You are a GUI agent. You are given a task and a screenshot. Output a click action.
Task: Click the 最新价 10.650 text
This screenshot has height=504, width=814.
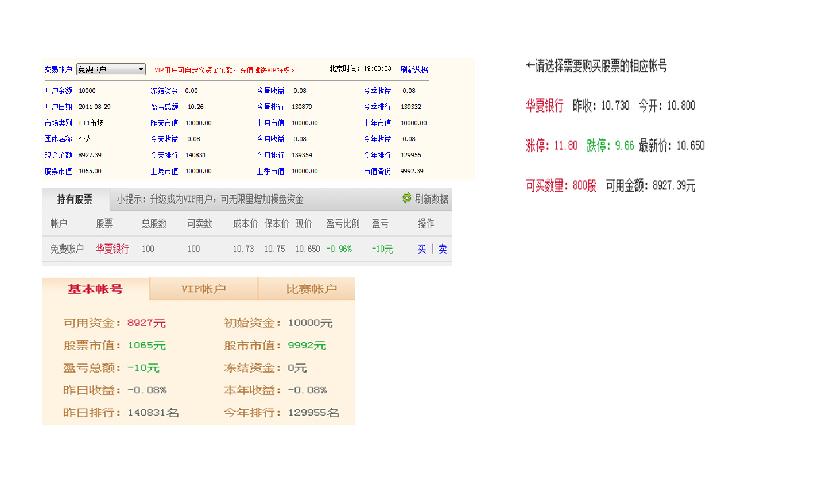coord(672,145)
